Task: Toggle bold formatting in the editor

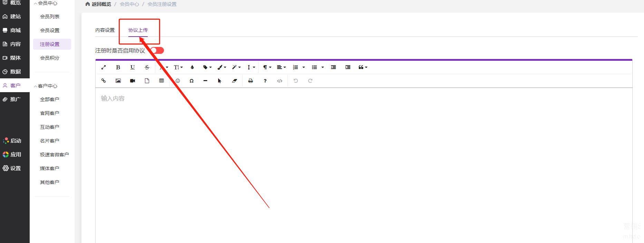Action: pyautogui.click(x=118, y=67)
